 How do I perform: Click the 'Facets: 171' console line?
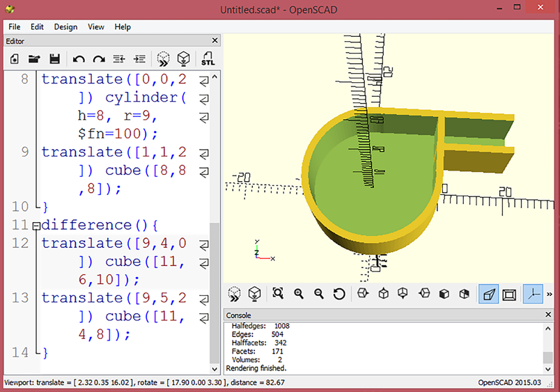coord(257,352)
